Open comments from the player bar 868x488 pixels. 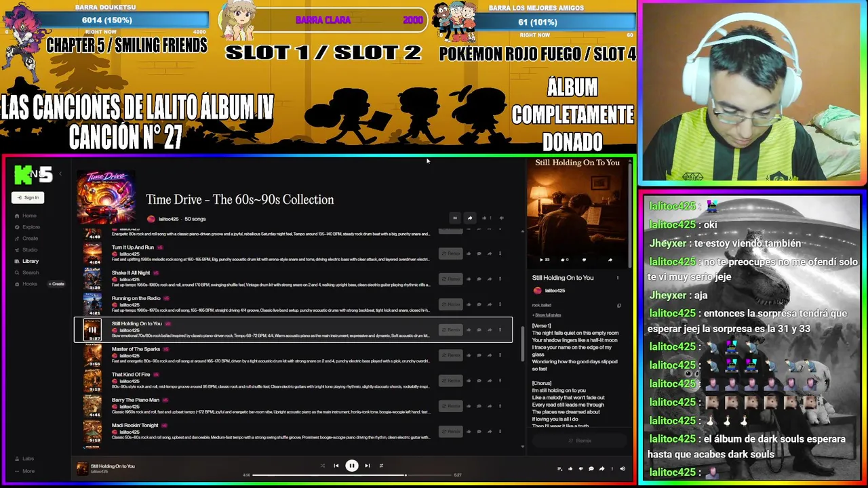pos(591,468)
